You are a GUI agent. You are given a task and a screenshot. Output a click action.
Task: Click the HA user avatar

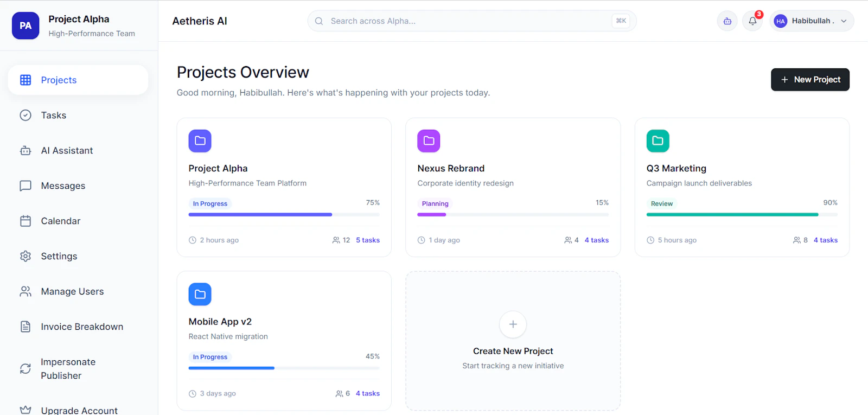(x=781, y=21)
